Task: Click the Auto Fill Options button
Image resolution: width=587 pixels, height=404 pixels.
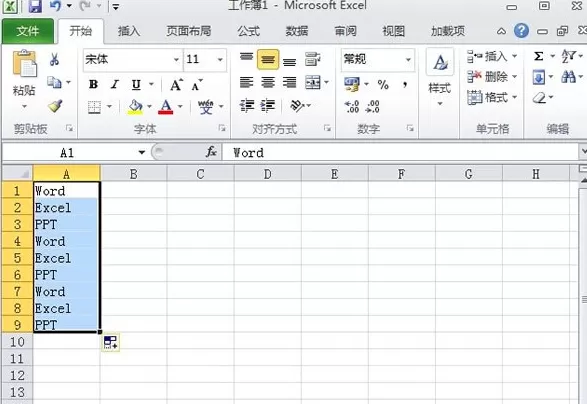Action: pos(111,343)
